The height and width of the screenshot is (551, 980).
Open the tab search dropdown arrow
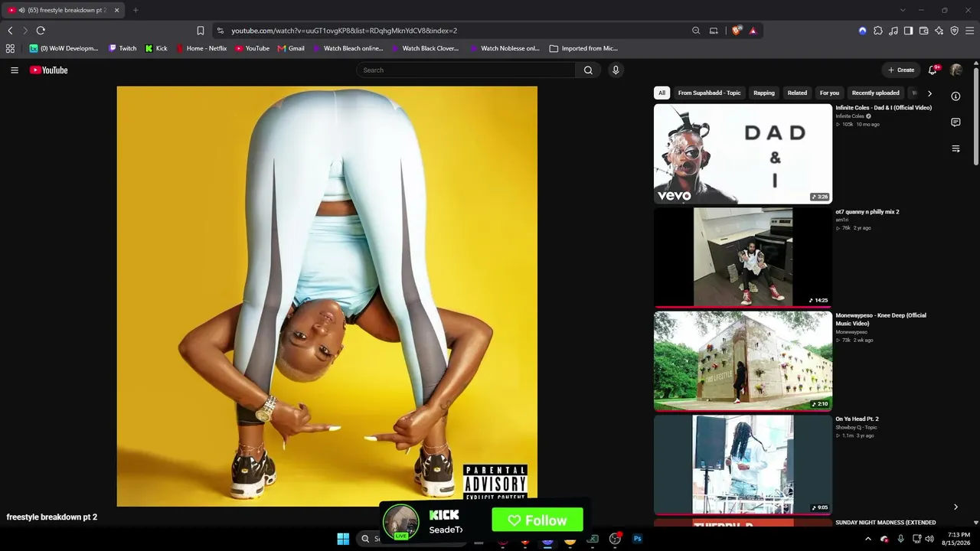click(903, 10)
